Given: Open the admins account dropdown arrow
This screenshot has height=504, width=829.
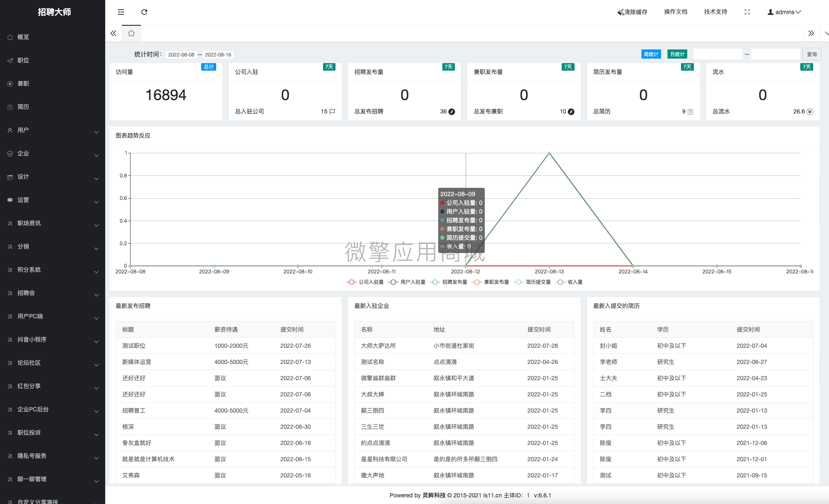Looking at the screenshot, I should coord(798,12).
